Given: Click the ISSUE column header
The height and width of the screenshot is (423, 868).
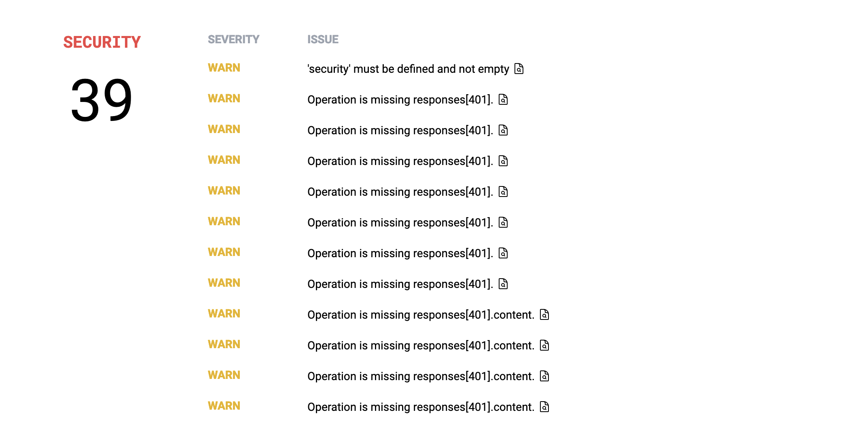Looking at the screenshot, I should coord(323,39).
